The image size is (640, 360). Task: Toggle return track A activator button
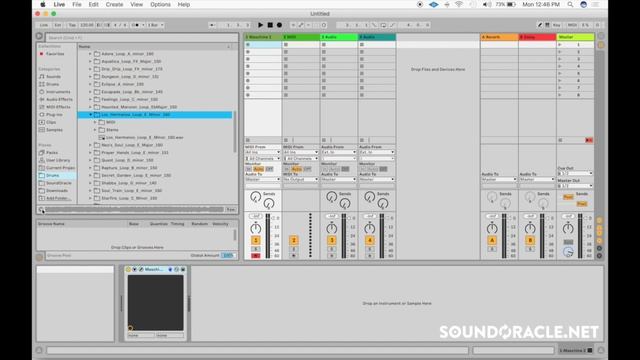click(492, 240)
